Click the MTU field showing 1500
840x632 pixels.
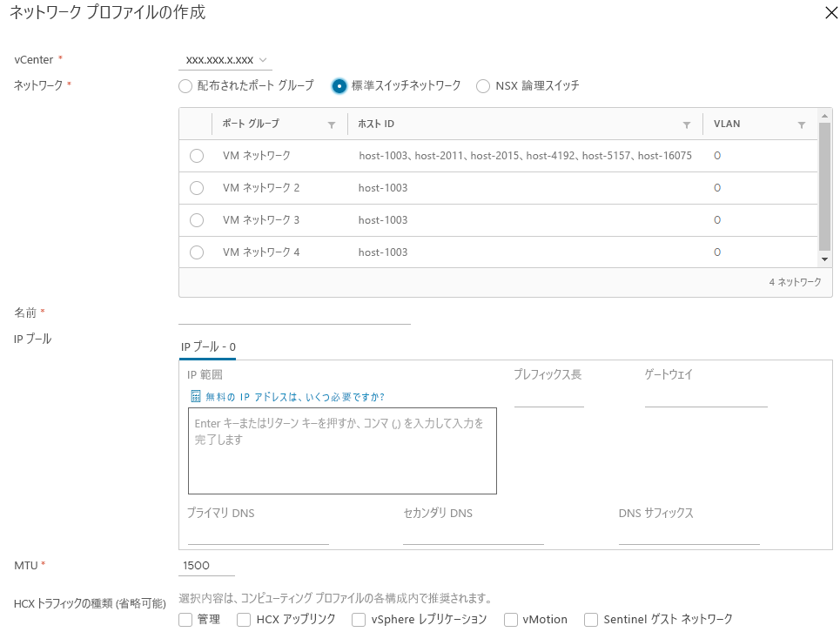pyautogui.click(x=207, y=566)
